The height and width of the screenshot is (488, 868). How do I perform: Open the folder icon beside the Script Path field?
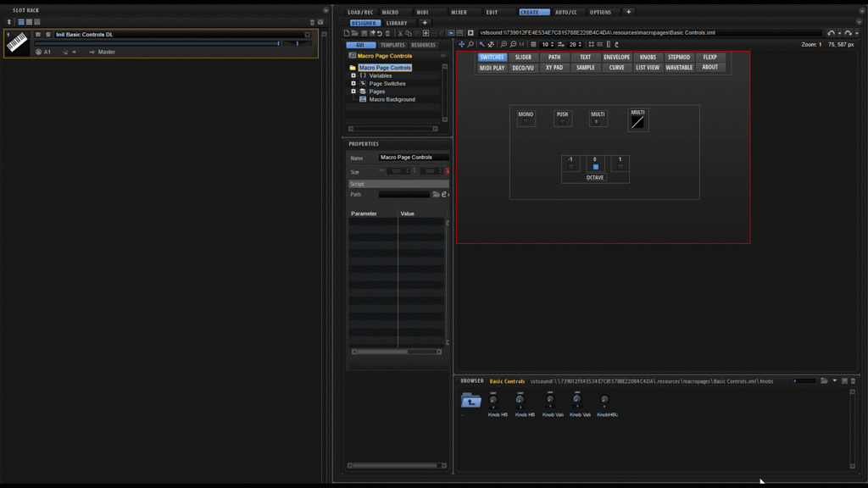click(x=437, y=194)
